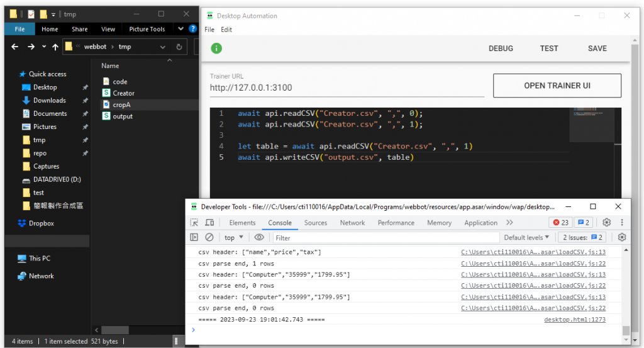
Task: Show the console sidebar panel icon
Action: 194,237
